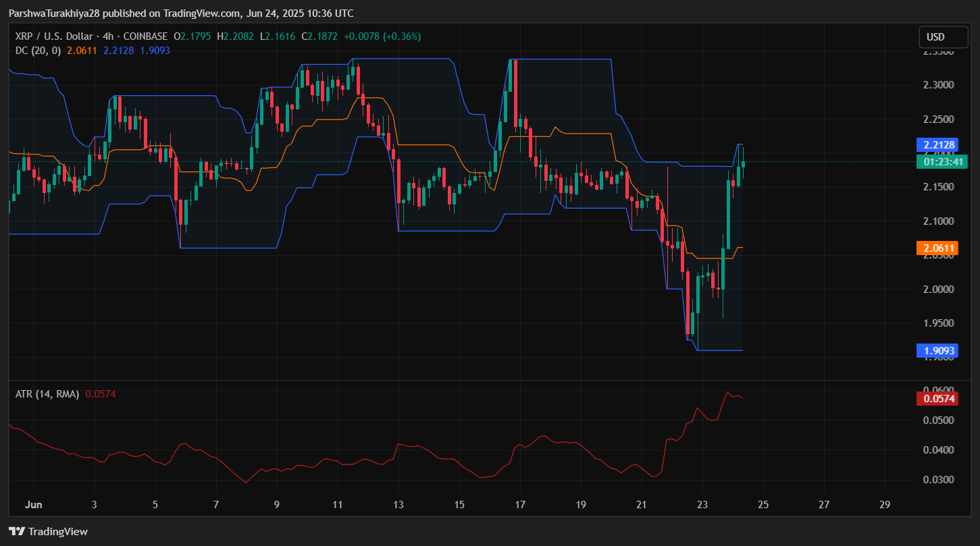The height and width of the screenshot is (546, 980).
Task: Click the TradingView logo in the footer
Action: 48,531
